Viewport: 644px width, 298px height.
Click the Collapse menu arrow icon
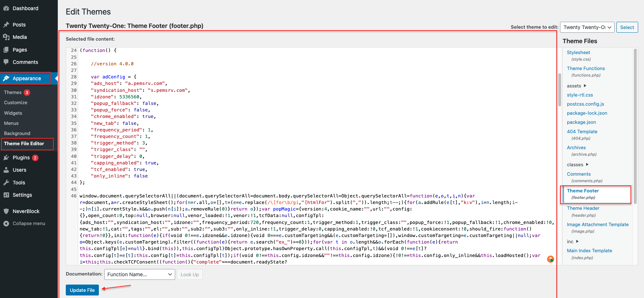pos(6,224)
